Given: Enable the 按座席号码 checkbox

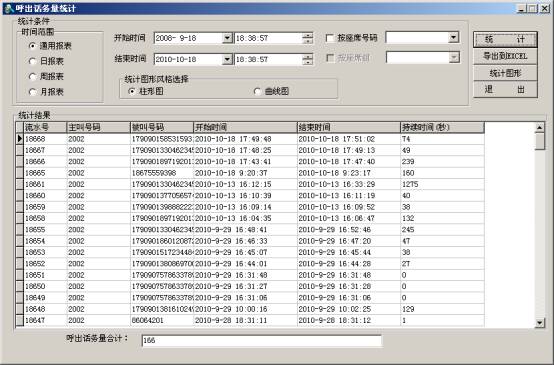Looking at the screenshot, I should tap(330, 38).
